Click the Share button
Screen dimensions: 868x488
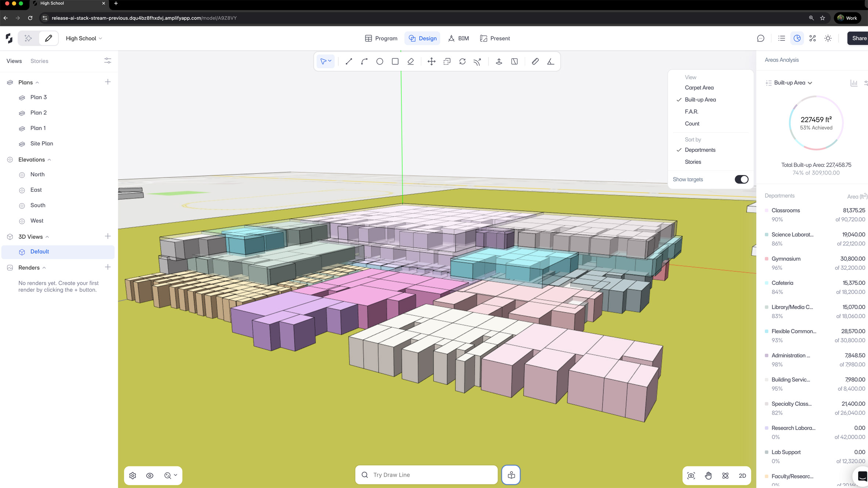pyautogui.click(x=858, y=39)
